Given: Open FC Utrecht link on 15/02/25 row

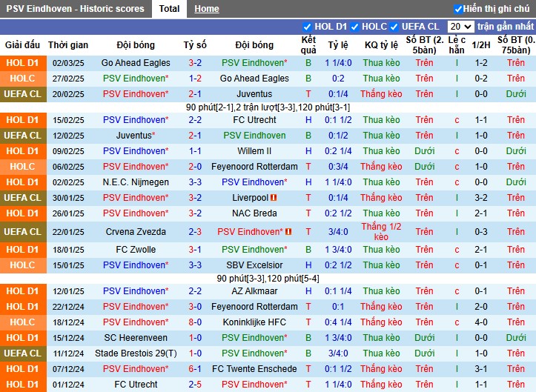Looking at the screenshot, I should pos(254,120).
